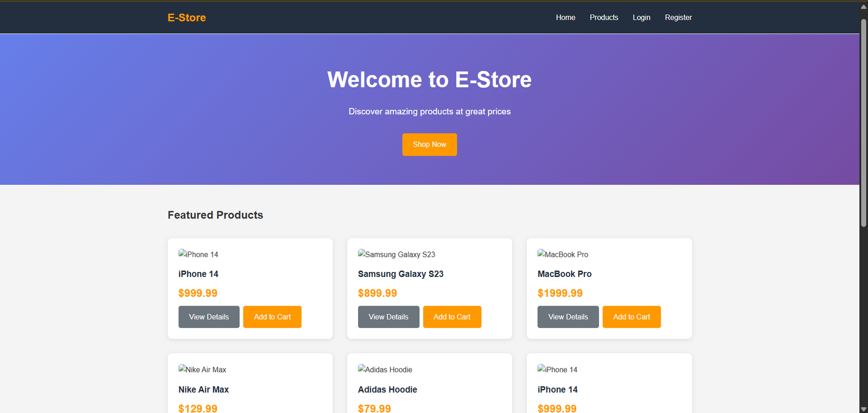868x413 pixels.
Task: Click the $79.99 price
Action: [x=374, y=408]
